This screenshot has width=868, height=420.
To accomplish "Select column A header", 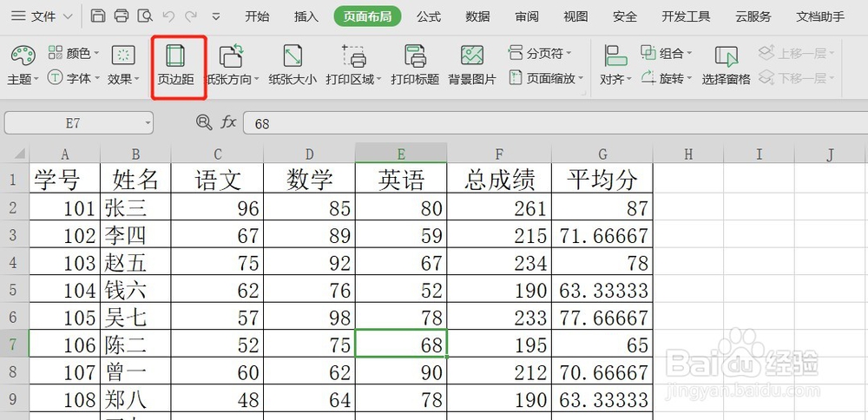I will click(65, 154).
